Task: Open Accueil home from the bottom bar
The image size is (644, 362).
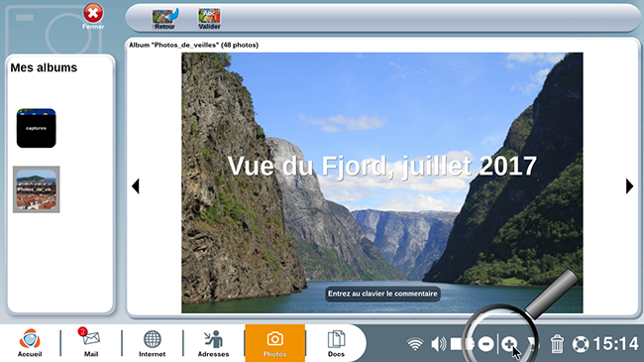Action: point(30,343)
